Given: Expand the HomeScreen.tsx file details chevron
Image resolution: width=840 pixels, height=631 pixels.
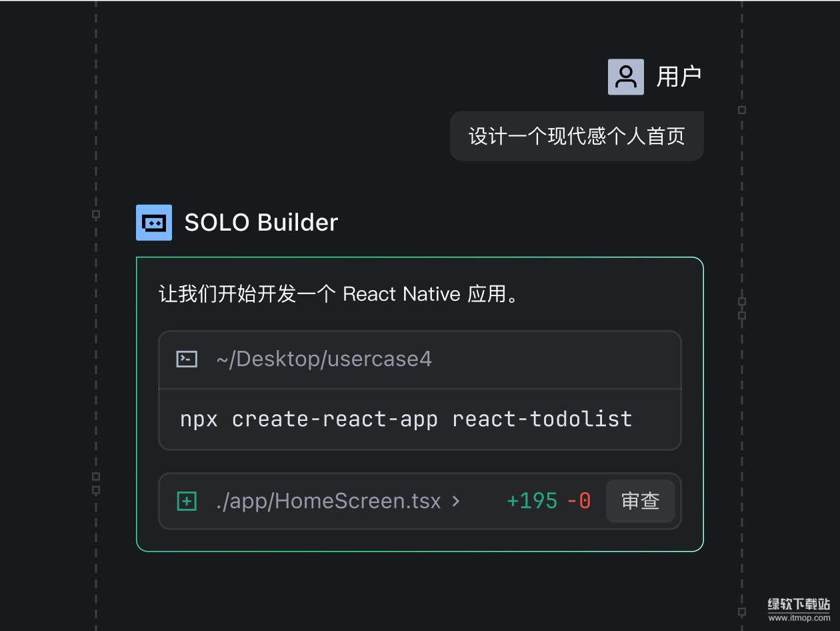Looking at the screenshot, I should click(x=457, y=501).
